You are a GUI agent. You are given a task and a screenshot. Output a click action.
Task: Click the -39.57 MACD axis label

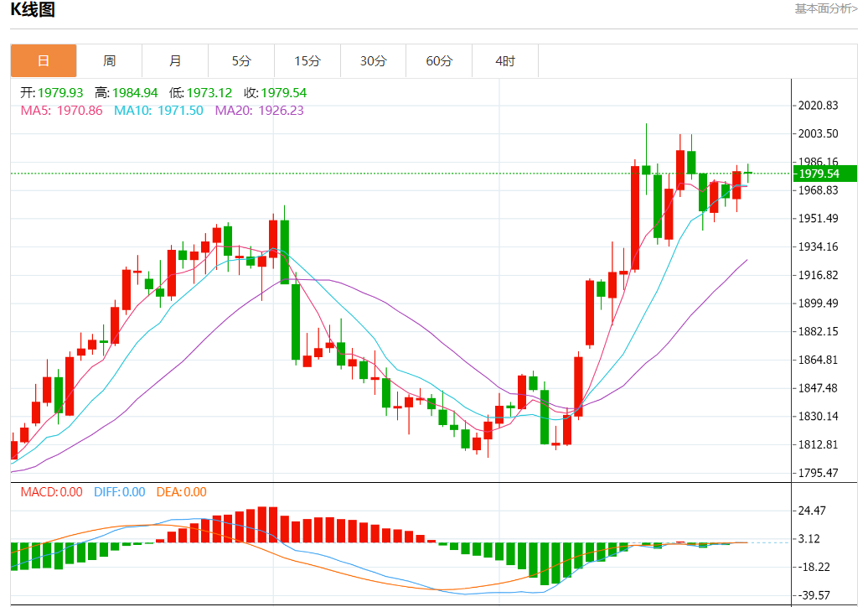click(x=814, y=595)
